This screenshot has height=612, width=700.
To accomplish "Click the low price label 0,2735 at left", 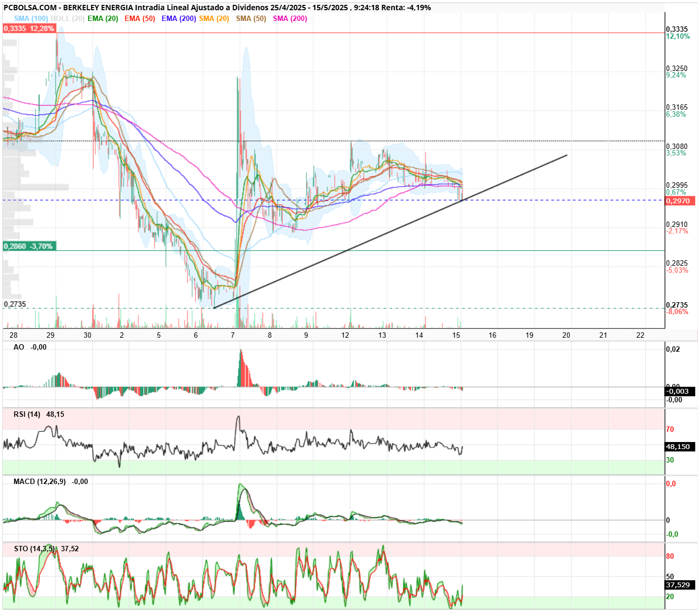I will pyautogui.click(x=15, y=304).
